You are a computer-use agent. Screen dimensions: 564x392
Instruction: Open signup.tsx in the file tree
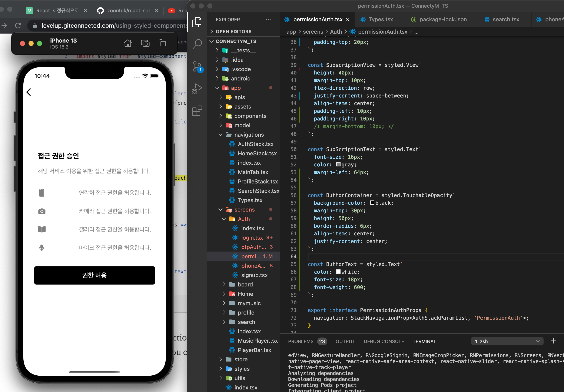coord(254,275)
